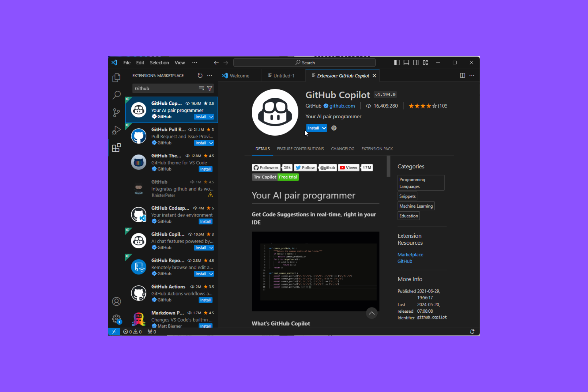Open github.com link in extension page

tap(342, 106)
